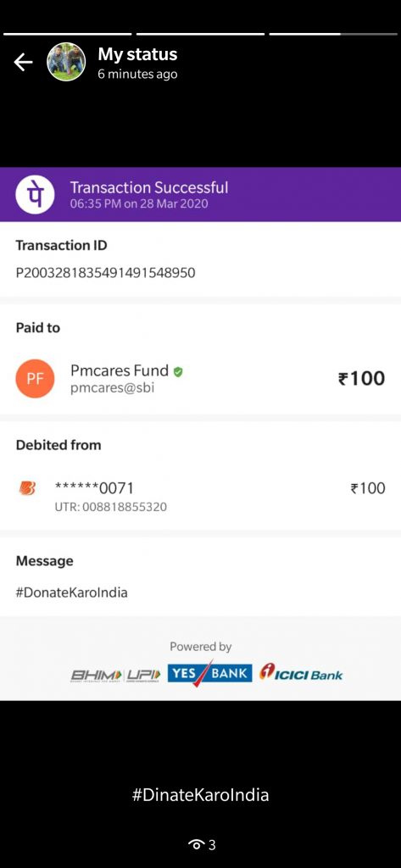Tap the Transaction Successful header
Image resolution: width=401 pixels, height=868 pixels.
click(x=149, y=187)
